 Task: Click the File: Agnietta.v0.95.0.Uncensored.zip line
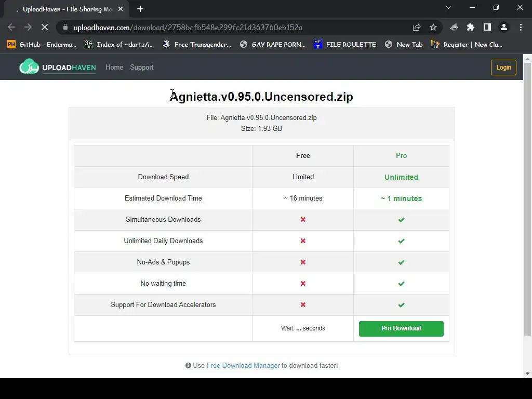coord(262,118)
